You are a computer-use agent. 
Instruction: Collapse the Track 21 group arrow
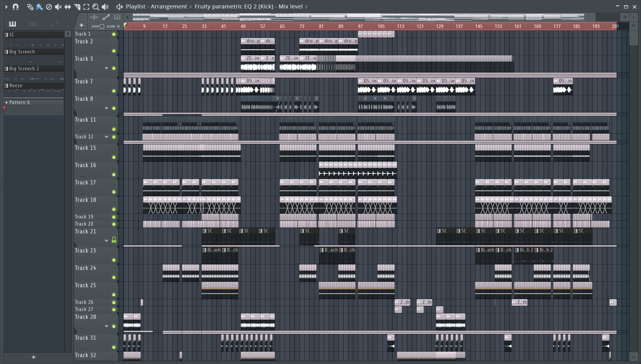click(x=106, y=241)
